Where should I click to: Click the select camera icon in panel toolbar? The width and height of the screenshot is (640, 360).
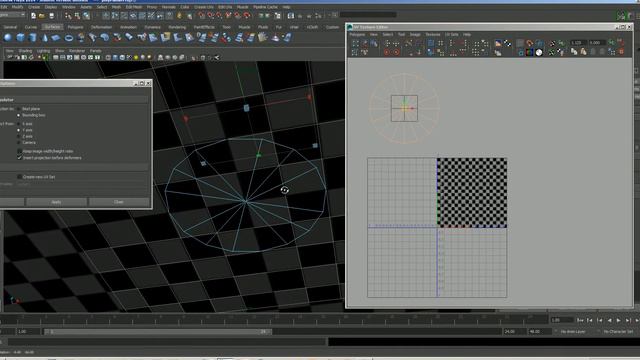pos(10,58)
